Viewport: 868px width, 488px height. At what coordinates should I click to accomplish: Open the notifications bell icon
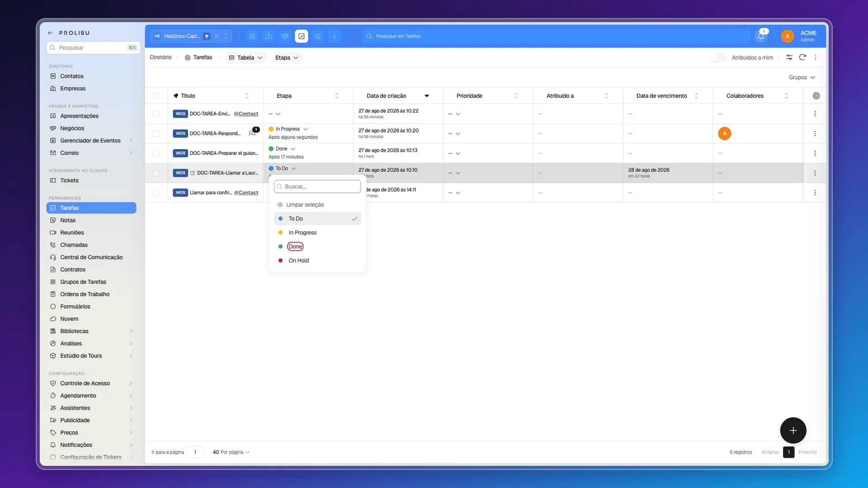coord(761,36)
